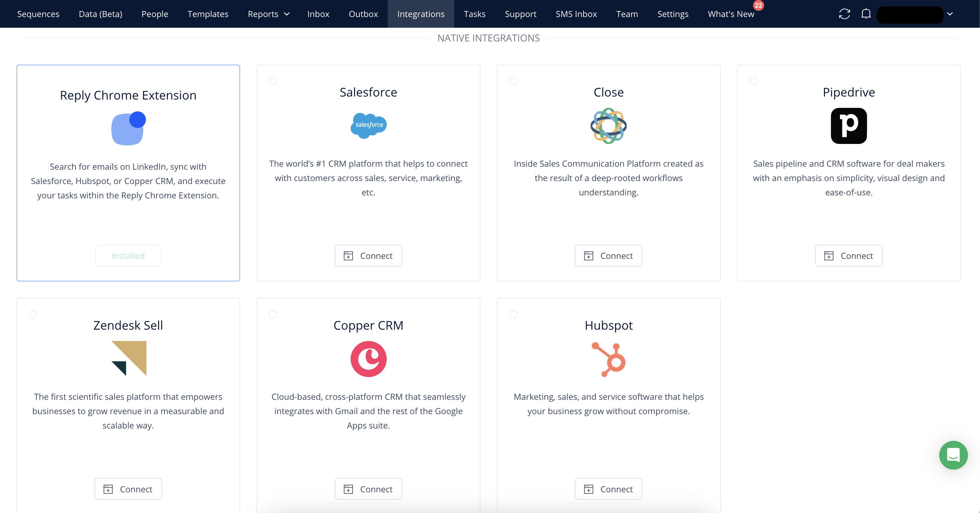Go to the Sequences tab
Image resolution: width=980 pixels, height=513 pixels.
(x=38, y=14)
